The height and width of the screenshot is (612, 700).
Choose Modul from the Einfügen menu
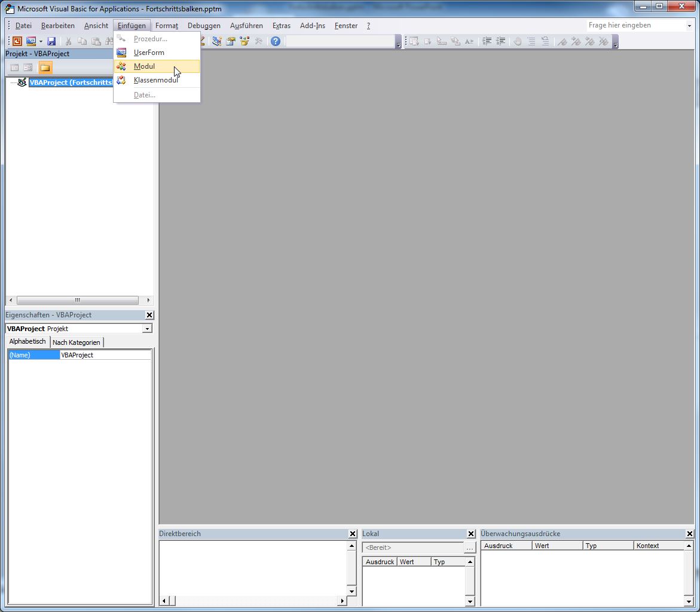pos(157,66)
